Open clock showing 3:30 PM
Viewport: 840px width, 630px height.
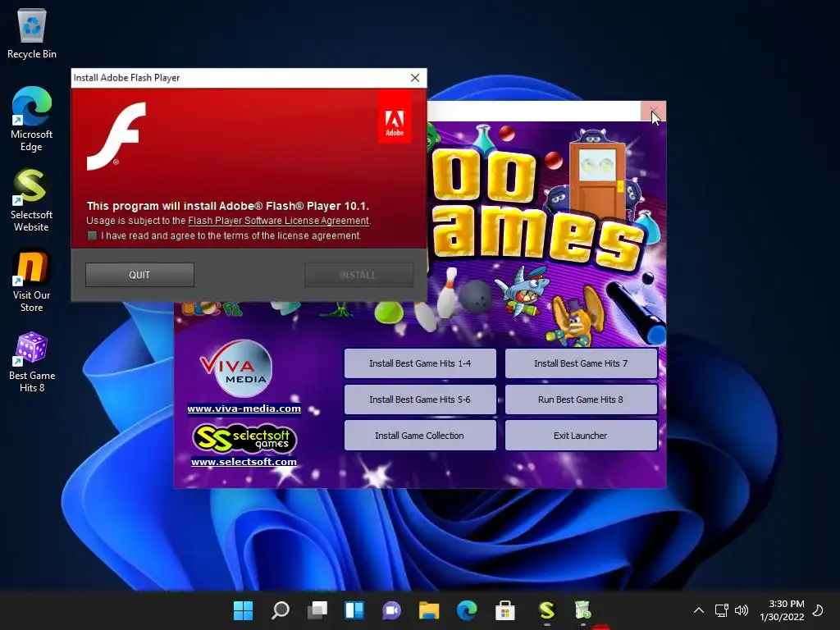click(782, 610)
